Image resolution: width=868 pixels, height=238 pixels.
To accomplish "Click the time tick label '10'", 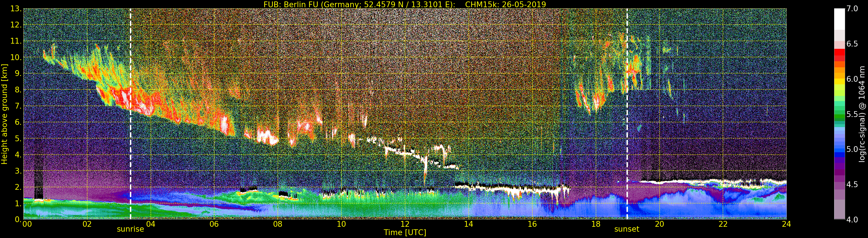I will point(341,224).
